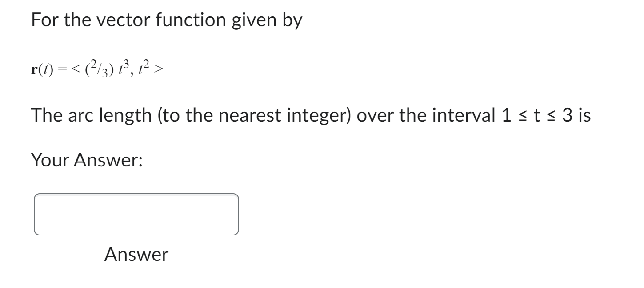Click the border of the answer box

click(x=136, y=193)
